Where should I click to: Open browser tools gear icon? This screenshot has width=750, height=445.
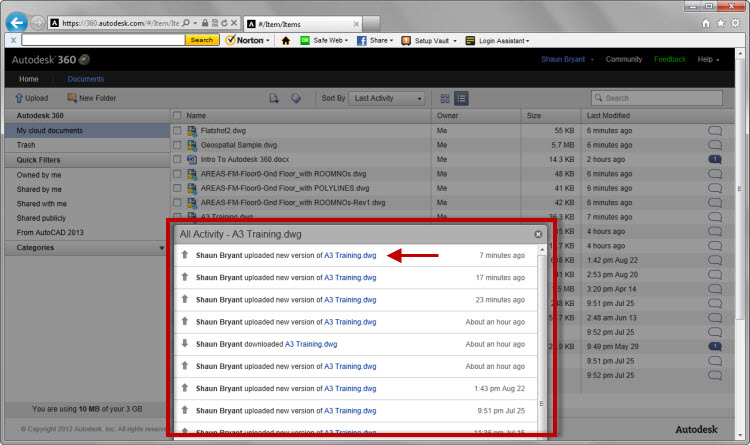click(x=735, y=23)
